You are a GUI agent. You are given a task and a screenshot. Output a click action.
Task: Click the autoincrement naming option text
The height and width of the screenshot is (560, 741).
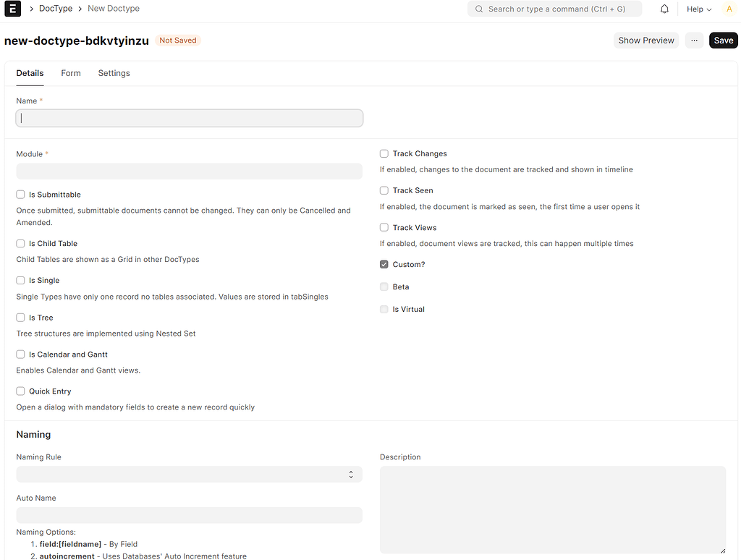67,556
